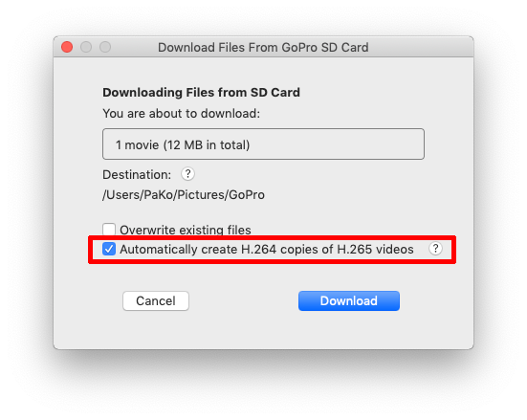Viewport: 527px width, 420px height.
Task: Click the greyed-out zoom window button
Action: pos(105,47)
